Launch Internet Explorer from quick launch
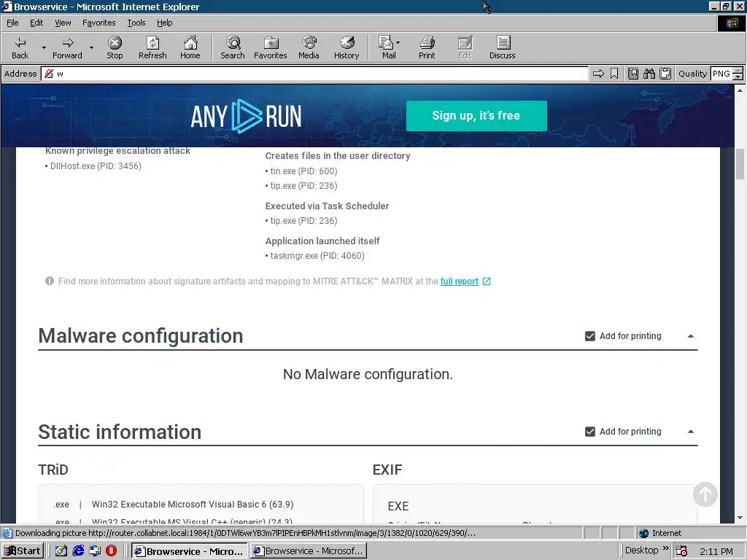The width and height of the screenshot is (747, 560). click(78, 551)
